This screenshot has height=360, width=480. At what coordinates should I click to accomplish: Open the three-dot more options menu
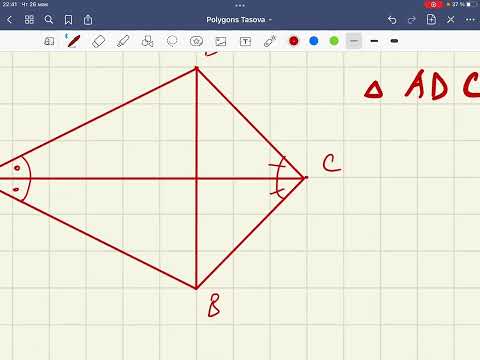[x=470, y=20]
